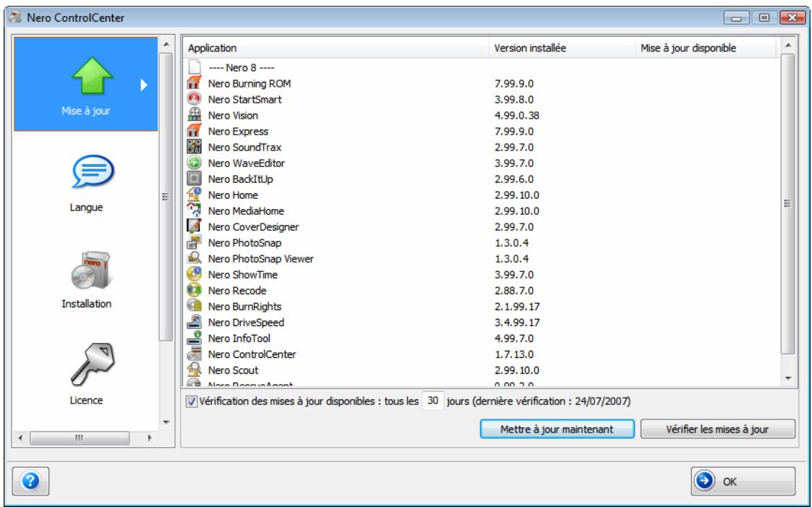
Task: Minimize the Nero ControlCenter window
Action: [736, 18]
